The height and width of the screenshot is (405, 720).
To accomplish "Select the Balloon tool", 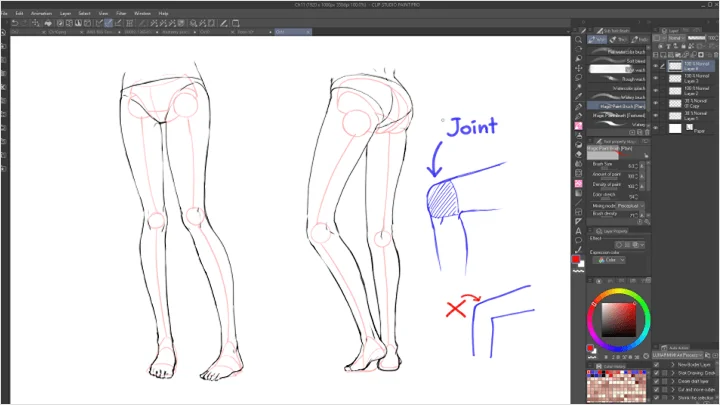I will [x=579, y=241].
